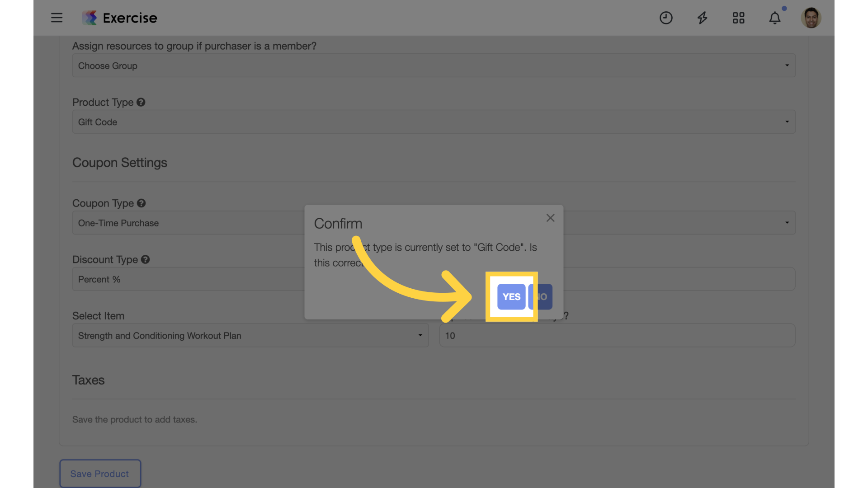
Task: Select the Coupon Type label tab
Action: [103, 202]
